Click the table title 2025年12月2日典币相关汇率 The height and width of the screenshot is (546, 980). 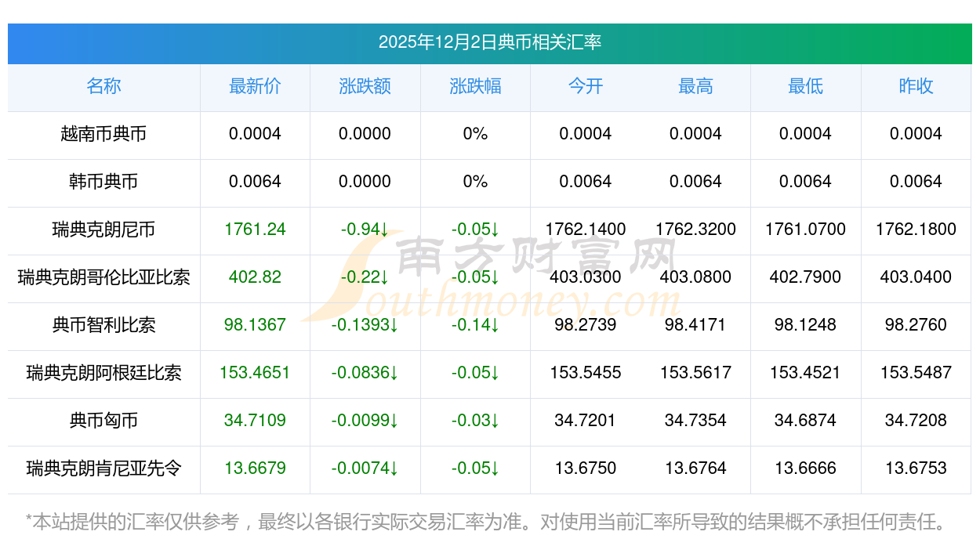click(489, 42)
